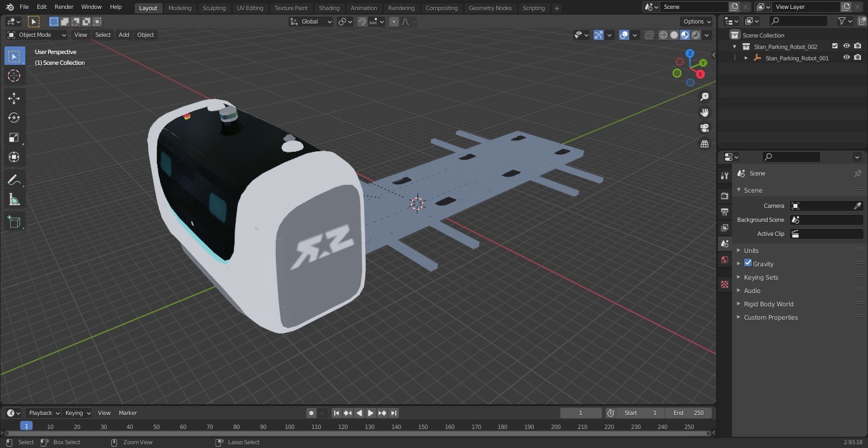
Task: Open the Global transform orientation dropdown
Action: click(x=311, y=22)
